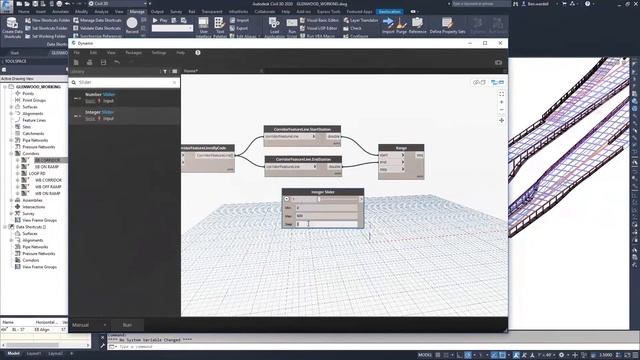Switch to graph view toggle in Dynamo
The height and width of the screenshot is (360, 640).
[497, 82]
